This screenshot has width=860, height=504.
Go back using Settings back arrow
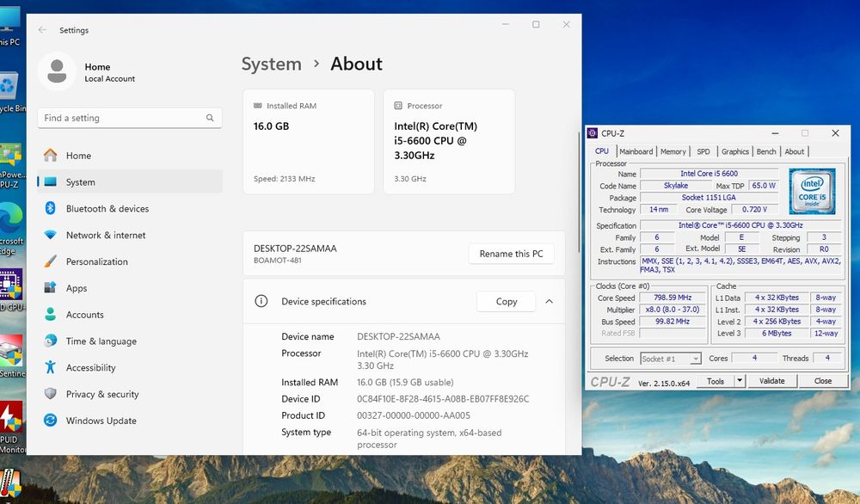click(42, 29)
